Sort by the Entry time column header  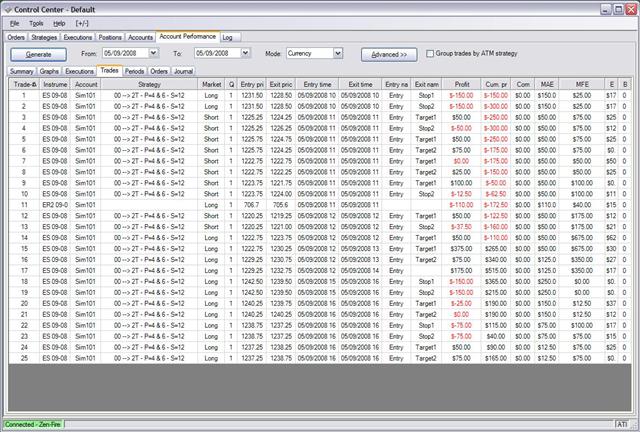(317, 84)
